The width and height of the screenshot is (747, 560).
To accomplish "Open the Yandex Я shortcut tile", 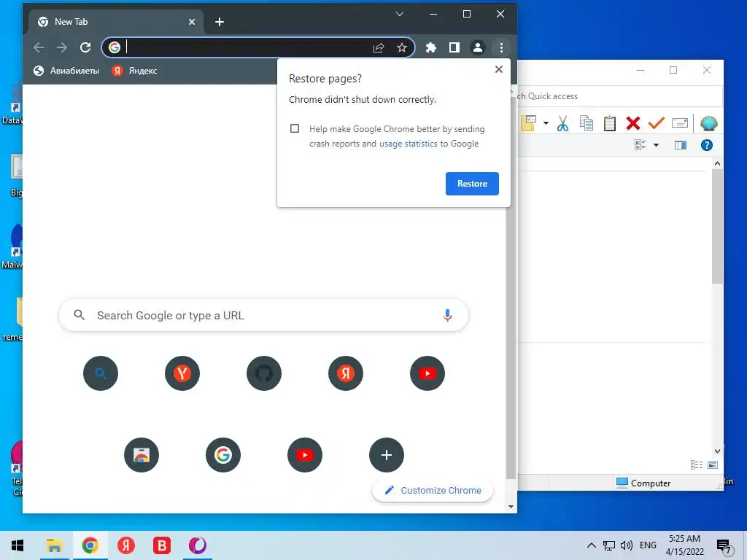I will click(x=345, y=373).
